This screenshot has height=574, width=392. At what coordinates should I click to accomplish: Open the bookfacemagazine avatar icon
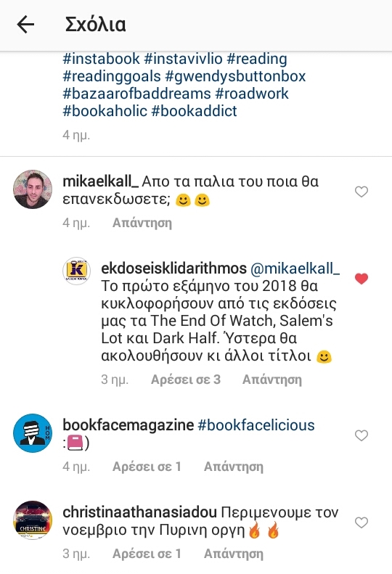tap(33, 433)
